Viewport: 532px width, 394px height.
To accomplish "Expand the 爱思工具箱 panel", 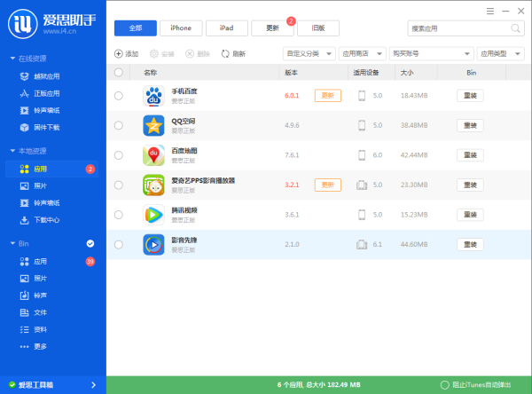I will (94, 385).
